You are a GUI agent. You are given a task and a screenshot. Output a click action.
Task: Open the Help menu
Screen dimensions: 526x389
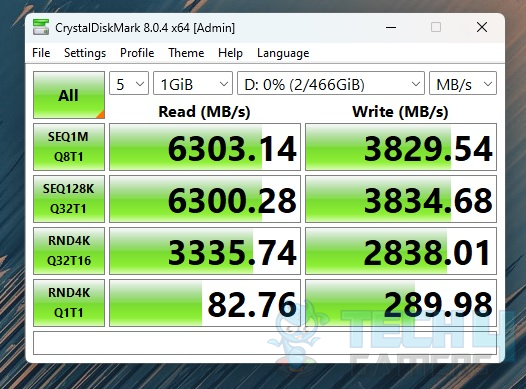tap(230, 53)
